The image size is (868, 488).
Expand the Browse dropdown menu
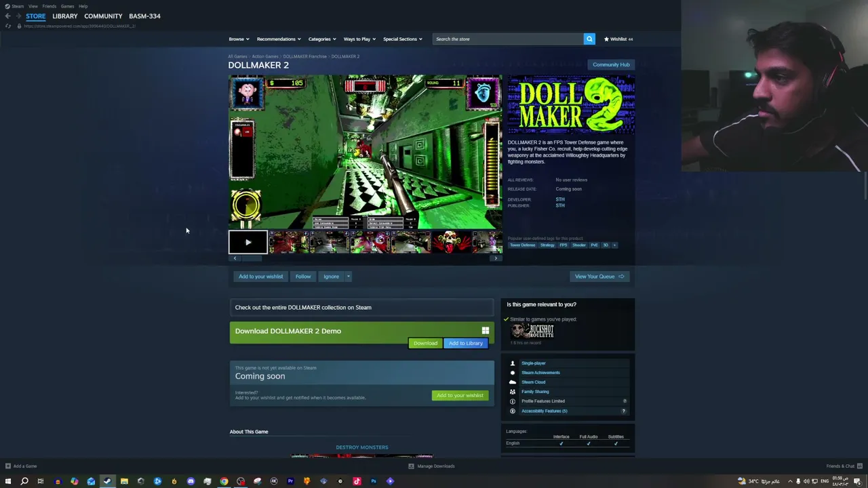coord(239,39)
